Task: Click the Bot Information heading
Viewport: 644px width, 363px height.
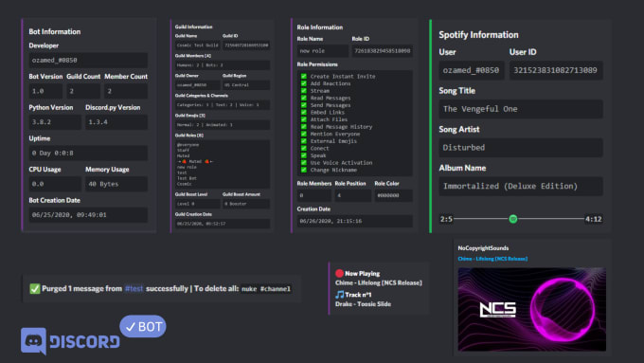Action: 55,31
